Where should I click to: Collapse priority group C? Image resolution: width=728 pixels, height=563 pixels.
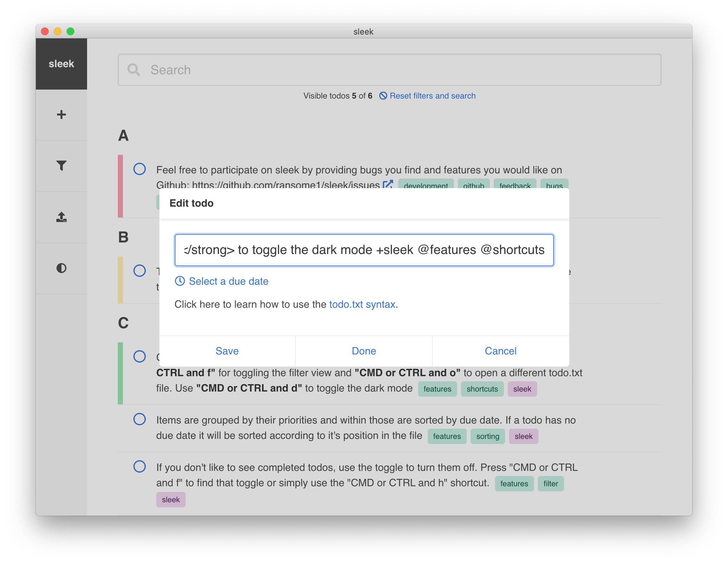point(123,322)
